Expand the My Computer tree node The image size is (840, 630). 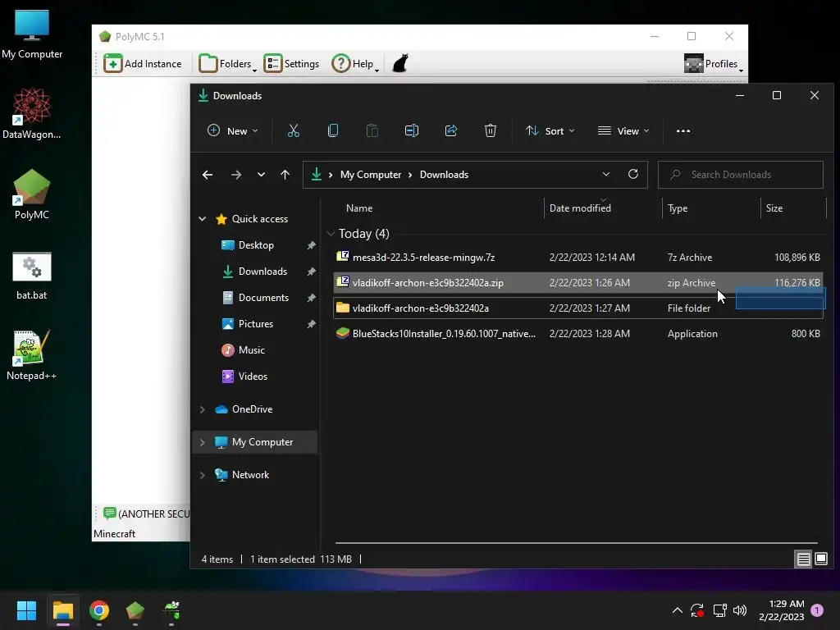pos(203,442)
